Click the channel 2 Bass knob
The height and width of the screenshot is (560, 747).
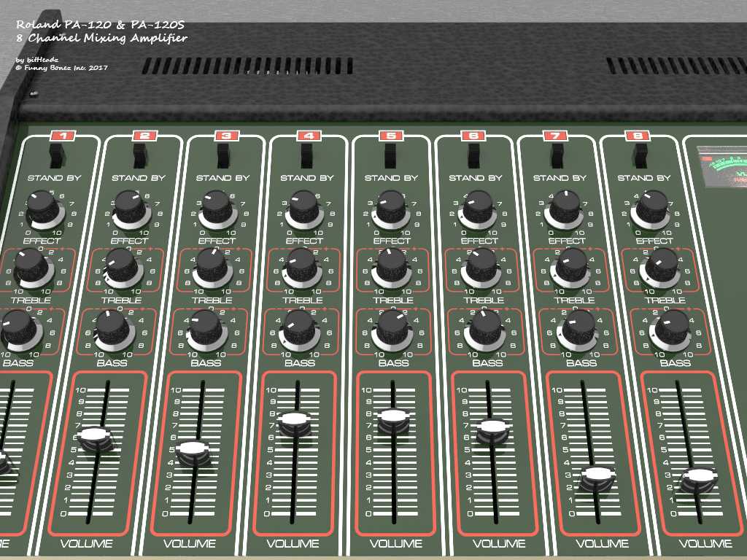coord(115,330)
